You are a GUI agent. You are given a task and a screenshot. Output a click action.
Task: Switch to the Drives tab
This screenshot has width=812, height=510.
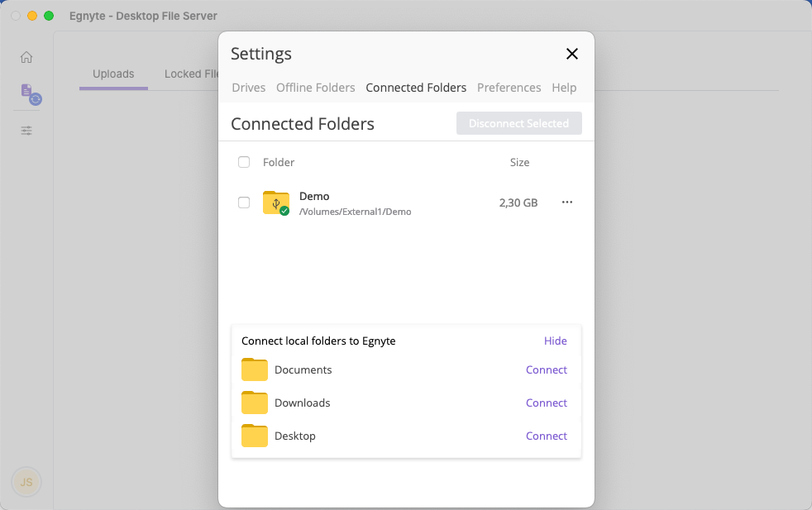click(249, 88)
